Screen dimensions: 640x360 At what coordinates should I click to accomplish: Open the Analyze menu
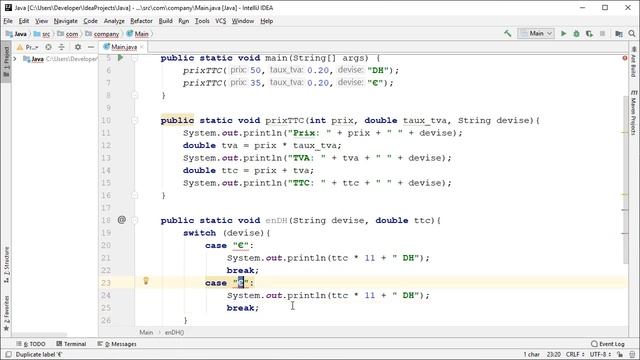[114, 21]
